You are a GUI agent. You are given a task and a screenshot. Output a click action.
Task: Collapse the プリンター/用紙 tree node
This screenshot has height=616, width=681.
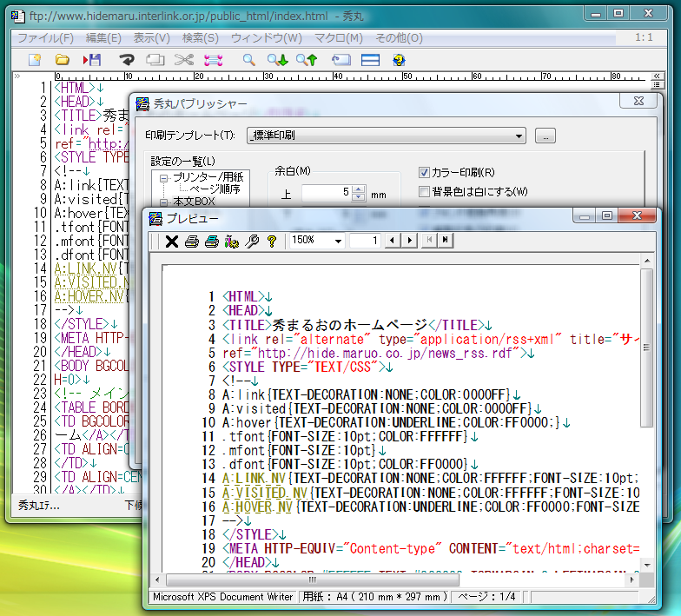click(x=163, y=177)
